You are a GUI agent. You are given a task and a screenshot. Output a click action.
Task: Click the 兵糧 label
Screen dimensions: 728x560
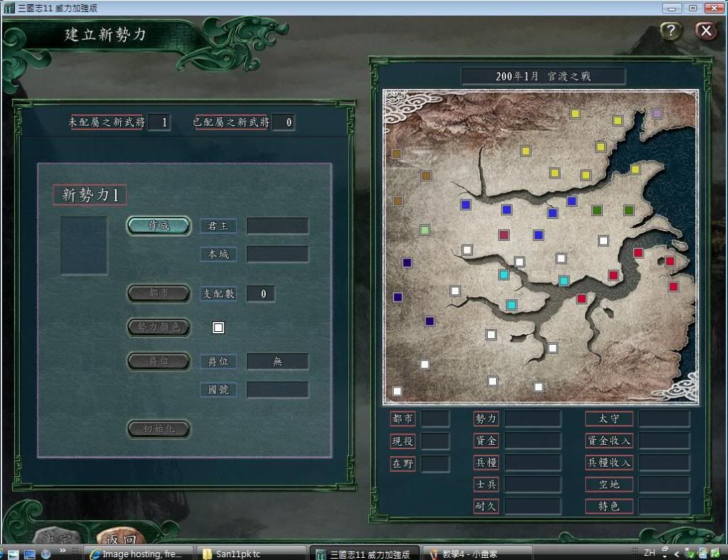tap(486, 462)
